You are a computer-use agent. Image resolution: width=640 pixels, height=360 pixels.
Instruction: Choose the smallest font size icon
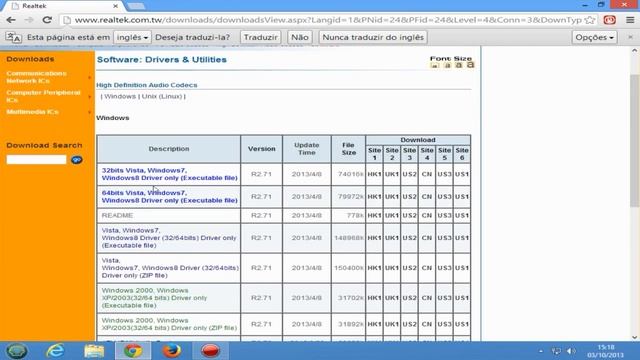point(435,65)
